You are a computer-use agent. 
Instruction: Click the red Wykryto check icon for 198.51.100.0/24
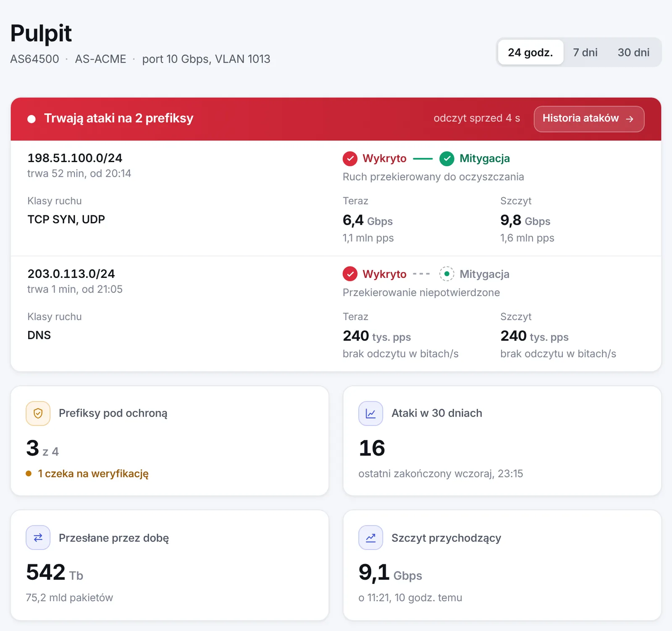pyautogui.click(x=350, y=159)
